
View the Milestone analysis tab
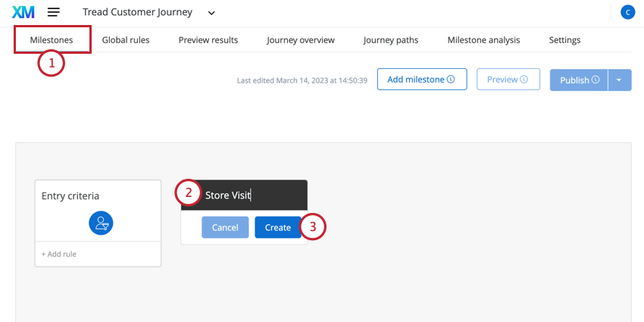[x=483, y=40]
